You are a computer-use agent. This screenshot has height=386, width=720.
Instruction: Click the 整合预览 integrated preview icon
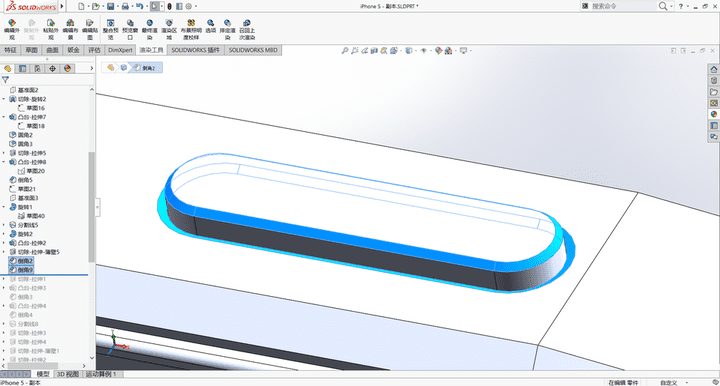[x=111, y=22]
